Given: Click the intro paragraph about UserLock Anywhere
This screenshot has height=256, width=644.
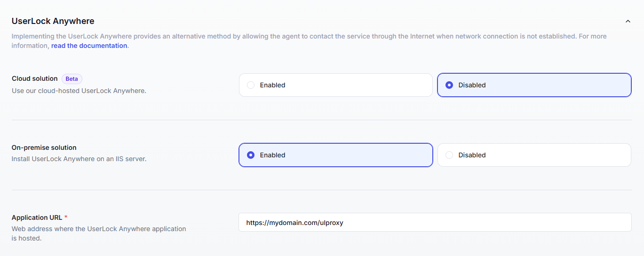Looking at the screenshot, I should pos(282,36).
